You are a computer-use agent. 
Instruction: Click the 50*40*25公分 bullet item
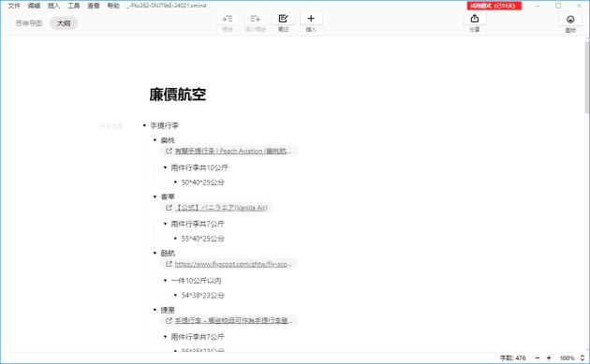[x=203, y=182]
